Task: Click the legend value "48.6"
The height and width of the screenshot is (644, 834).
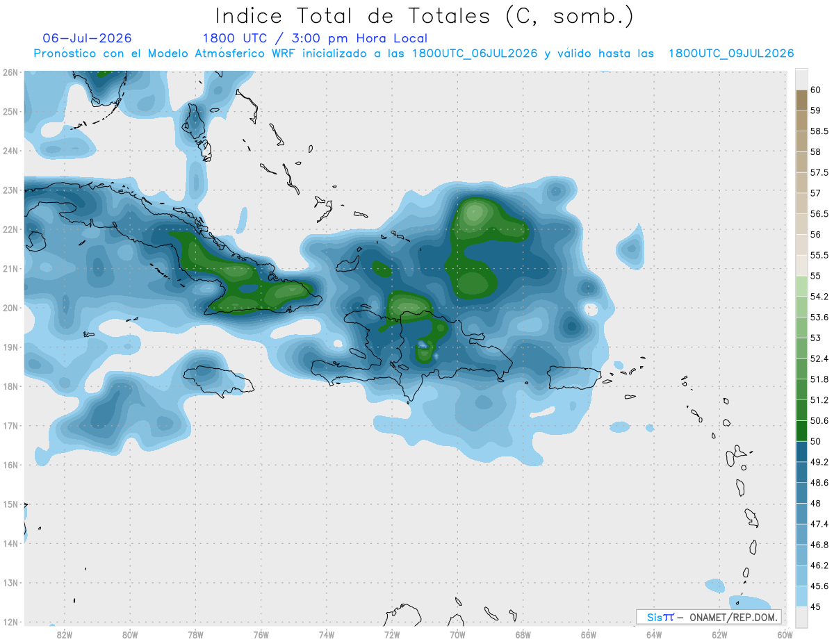Action: 819,483
